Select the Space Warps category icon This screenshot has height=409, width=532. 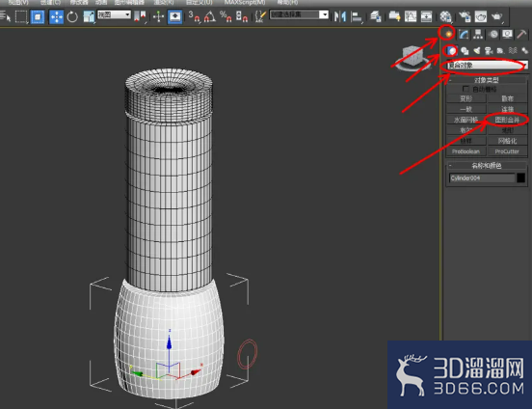(x=513, y=50)
